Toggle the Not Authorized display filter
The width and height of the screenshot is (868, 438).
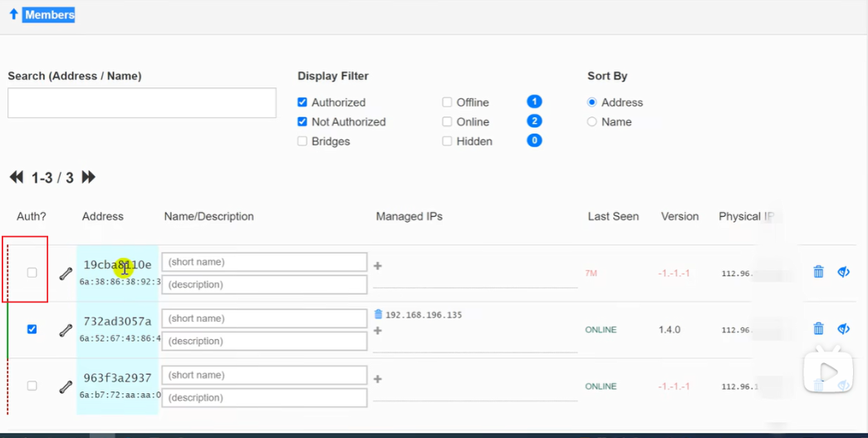pos(302,122)
